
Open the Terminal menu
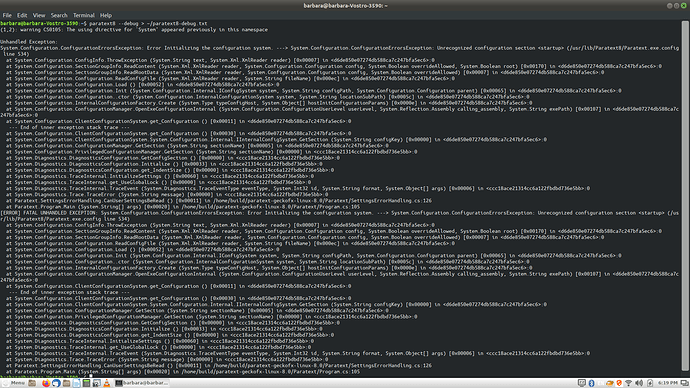coord(84,15)
